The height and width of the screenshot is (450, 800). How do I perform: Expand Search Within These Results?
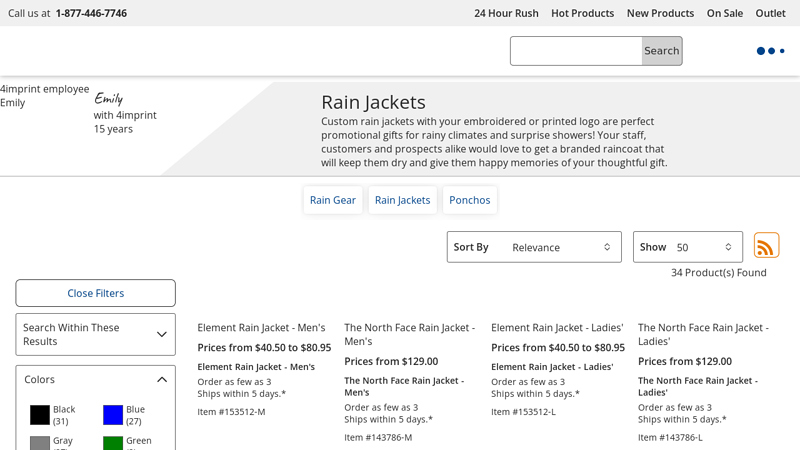pyautogui.click(x=95, y=334)
